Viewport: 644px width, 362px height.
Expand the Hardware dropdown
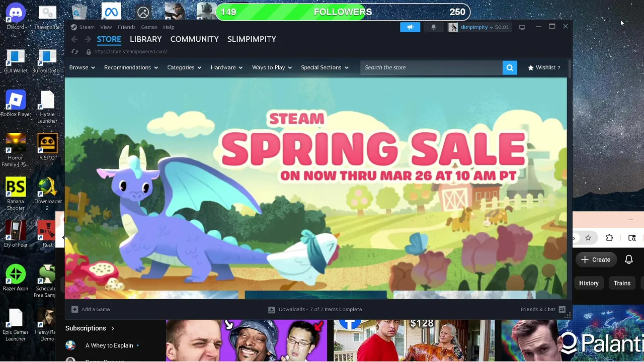[226, 67]
